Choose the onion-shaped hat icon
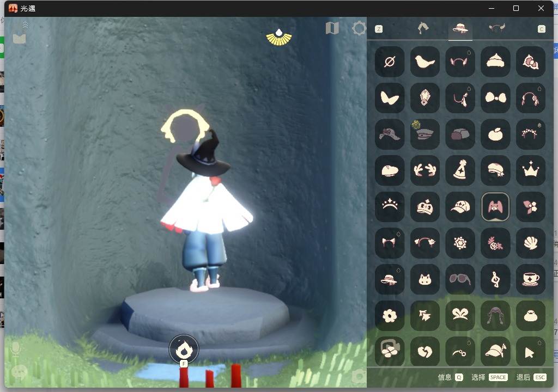558x392 pixels. (x=495, y=62)
